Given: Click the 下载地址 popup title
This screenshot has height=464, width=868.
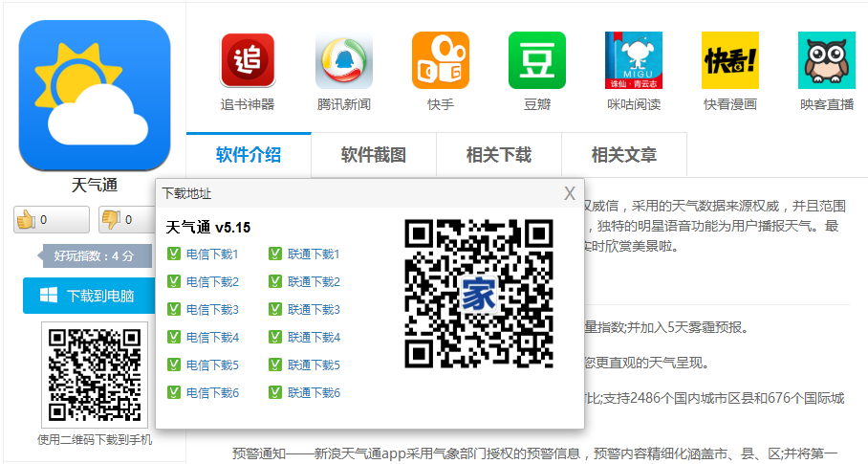Looking at the screenshot, I should 186,193.
